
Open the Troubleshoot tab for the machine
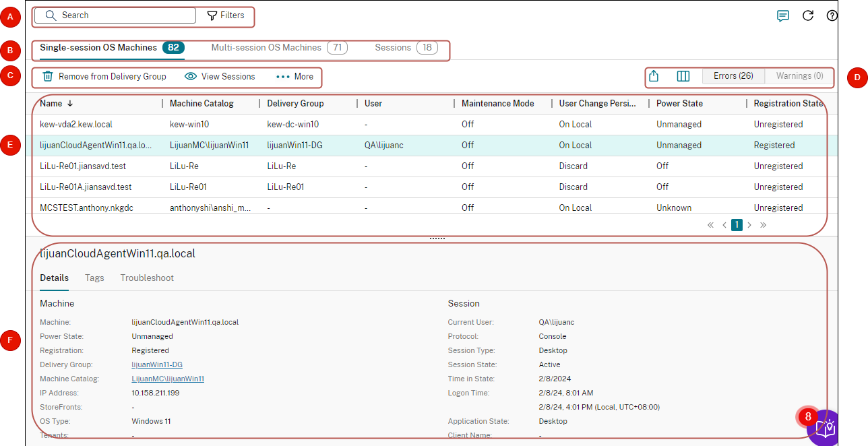[147, 278]
